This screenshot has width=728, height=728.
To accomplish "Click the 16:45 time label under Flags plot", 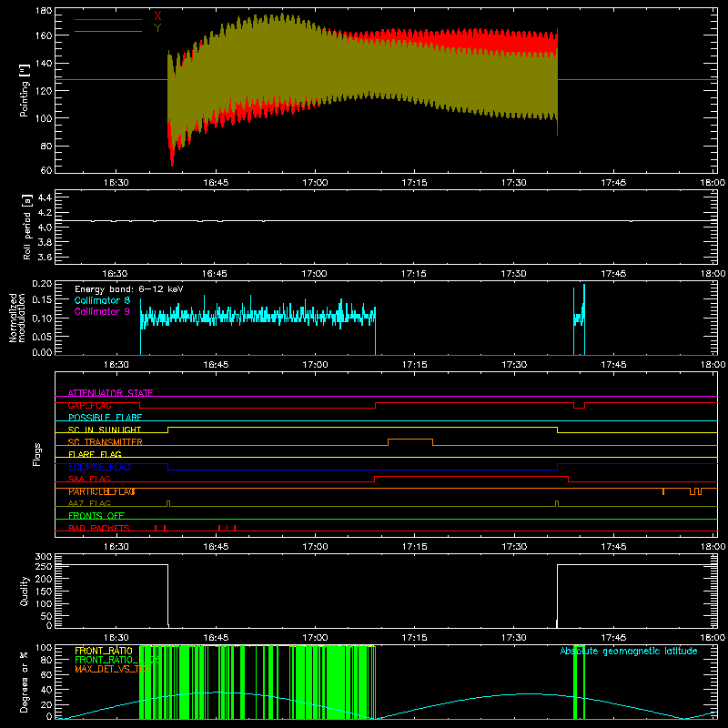I will pos(216,547).
